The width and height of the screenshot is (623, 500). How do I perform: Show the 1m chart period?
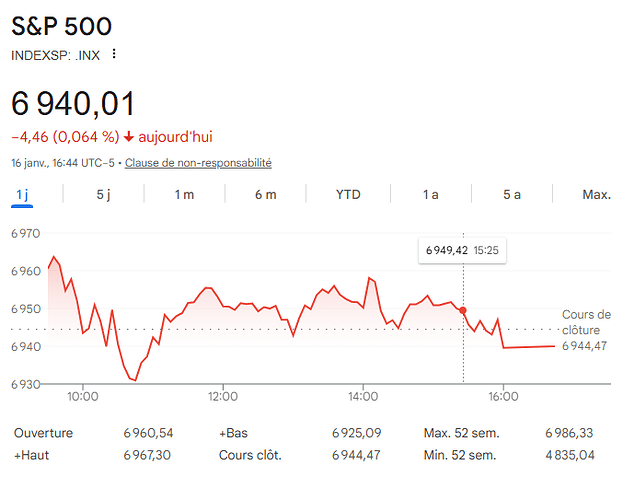[184, 194]
